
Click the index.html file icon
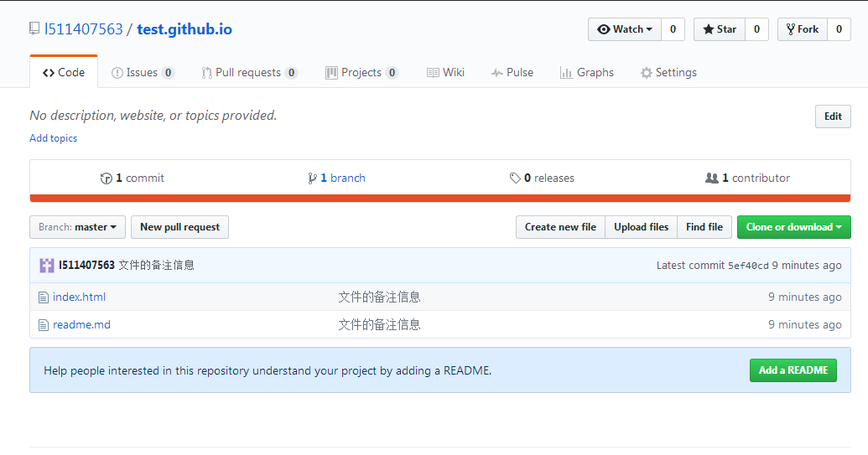pyautogui.click(x=43, y=297)
